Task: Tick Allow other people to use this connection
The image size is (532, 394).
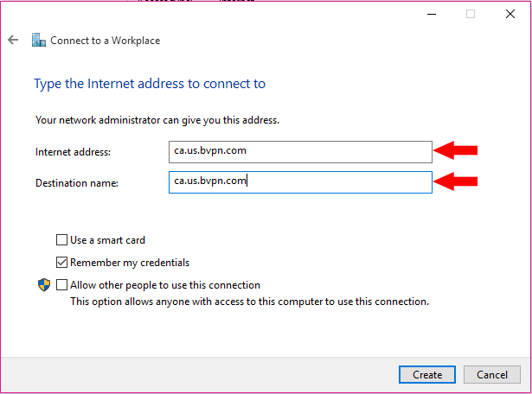Action: pos(61,285)
